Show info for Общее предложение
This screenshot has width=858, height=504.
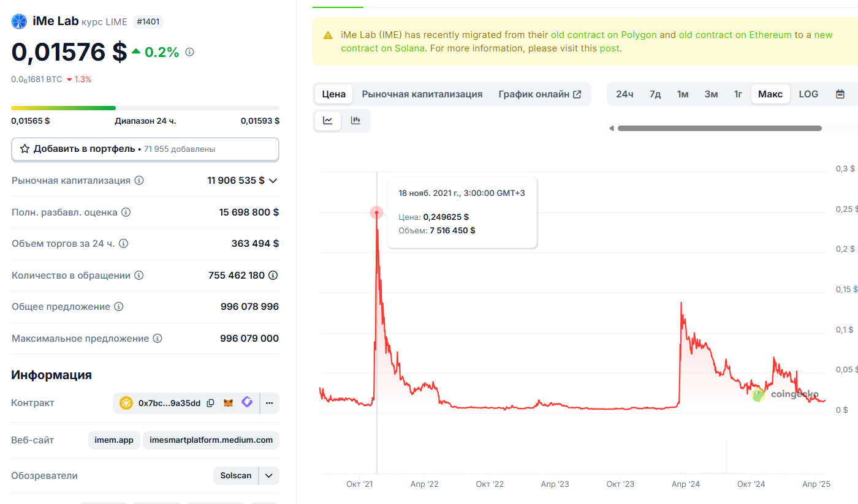119,307
